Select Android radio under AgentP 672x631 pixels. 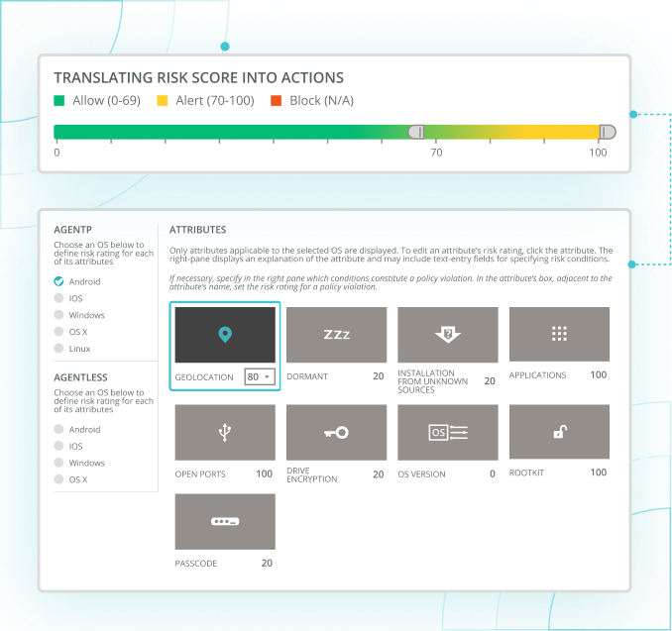pyautogui.click(x=59, y=282)
